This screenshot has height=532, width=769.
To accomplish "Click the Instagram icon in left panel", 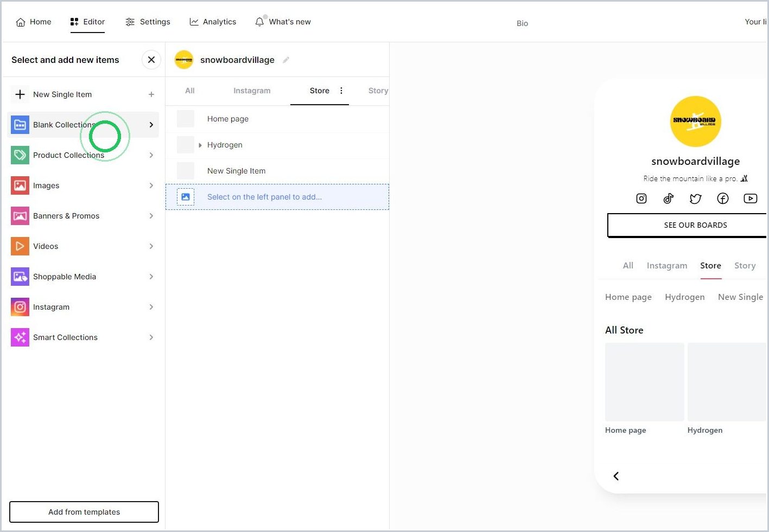I will click(x=20, y=307).
